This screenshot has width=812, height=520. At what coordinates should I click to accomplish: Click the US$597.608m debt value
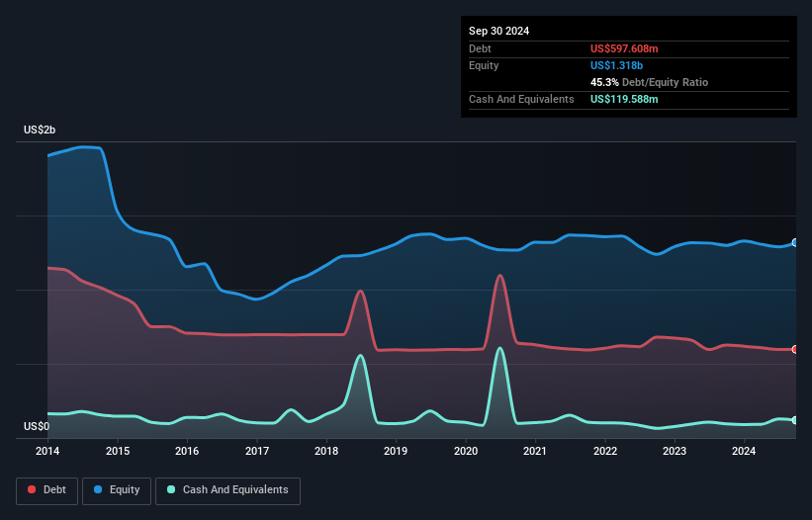[624, 48]
